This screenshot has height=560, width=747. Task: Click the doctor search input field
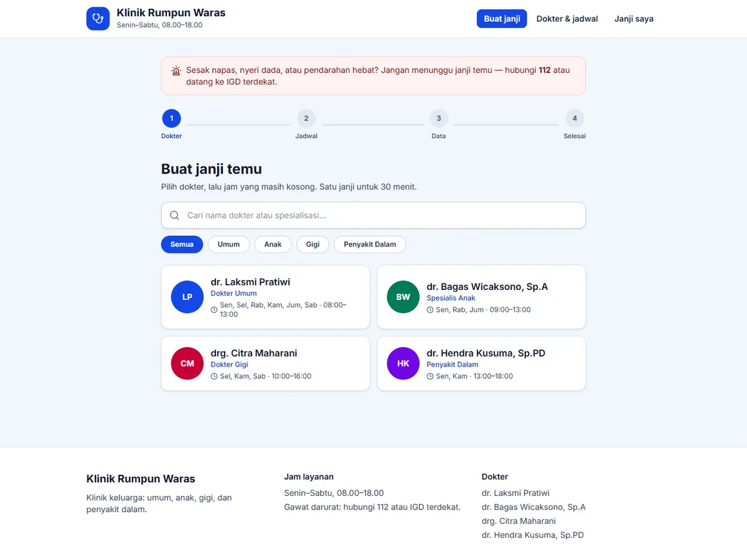coord(374,215)
